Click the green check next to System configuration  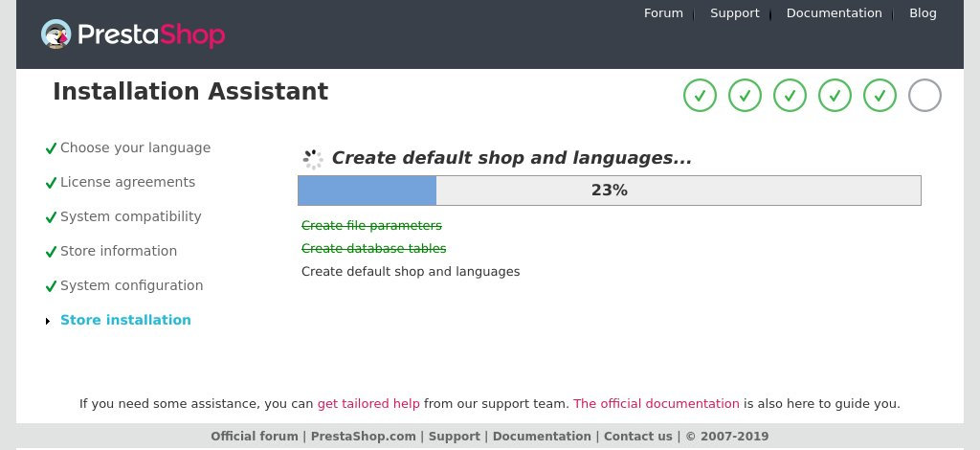pyautogui.click(x=52, y=286)
